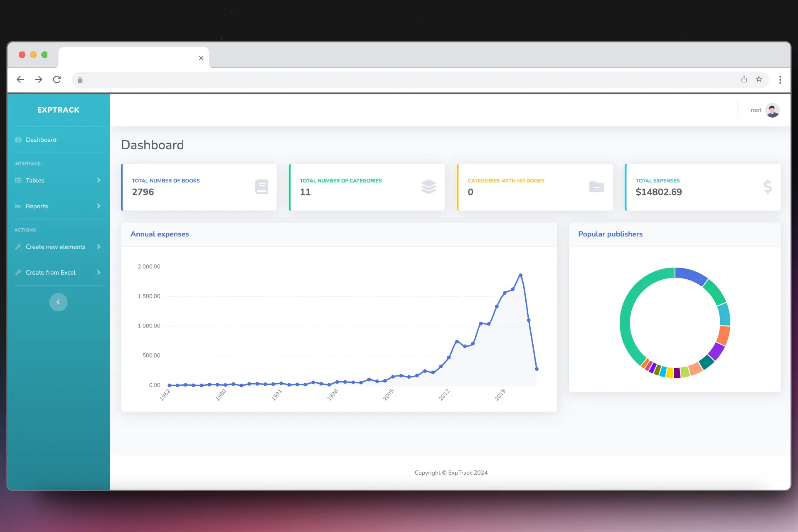Viewport: 798px width, 532px height.
Task: Select the Dashboard menu item
Action: click(x=40, y=140)
